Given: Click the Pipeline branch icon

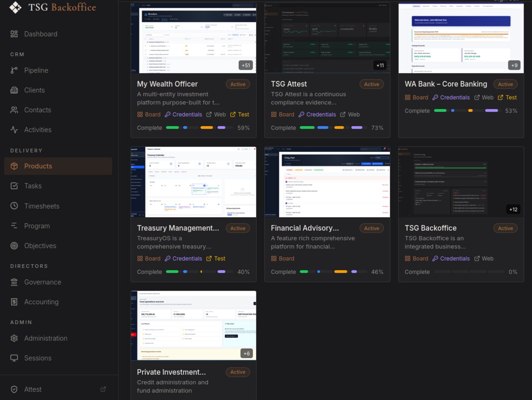Looking at the screenshot, I should pos(14,70).
